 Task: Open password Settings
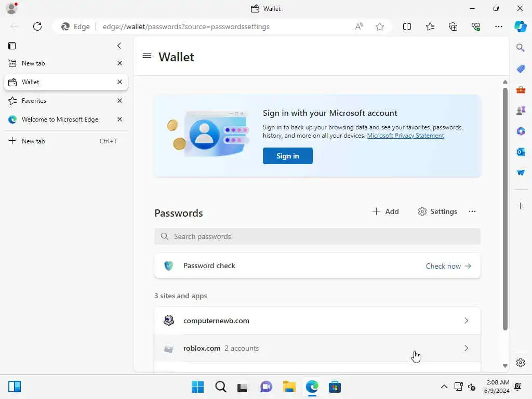[437, 211]
